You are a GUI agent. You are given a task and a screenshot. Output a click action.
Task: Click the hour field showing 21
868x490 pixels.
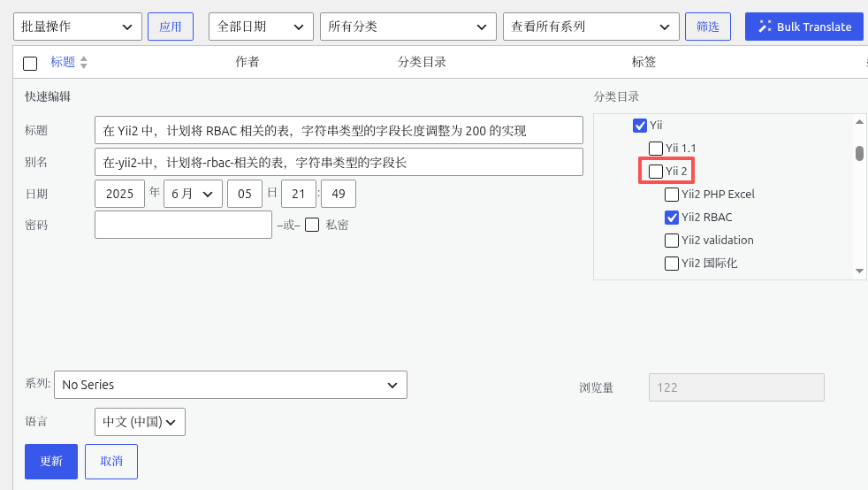299,194
